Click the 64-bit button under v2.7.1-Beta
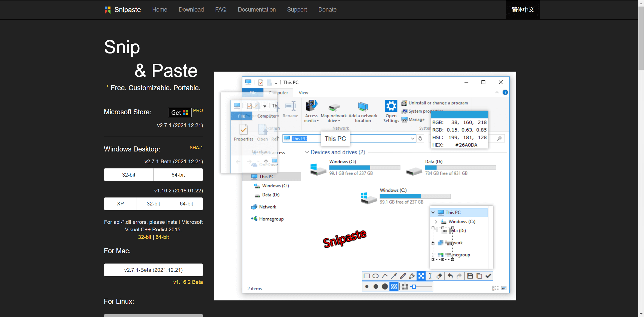The width and height of the screenshot is (644, 317). point(178,175)
